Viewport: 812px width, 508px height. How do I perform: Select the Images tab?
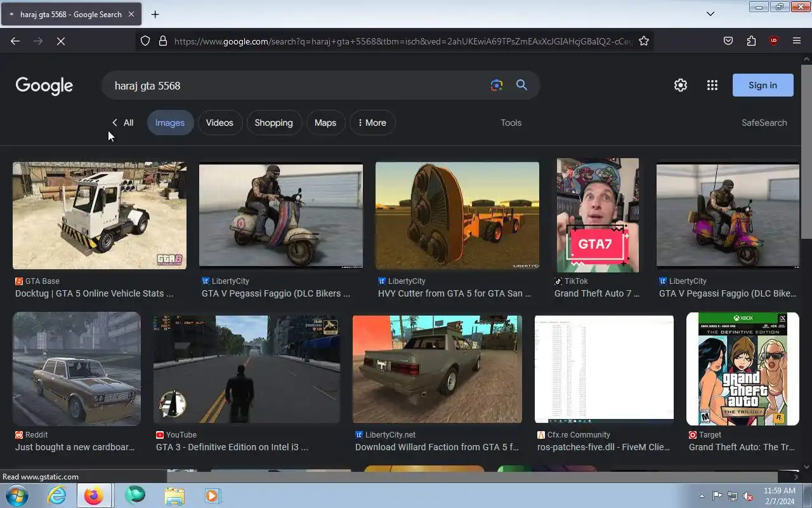170,123
